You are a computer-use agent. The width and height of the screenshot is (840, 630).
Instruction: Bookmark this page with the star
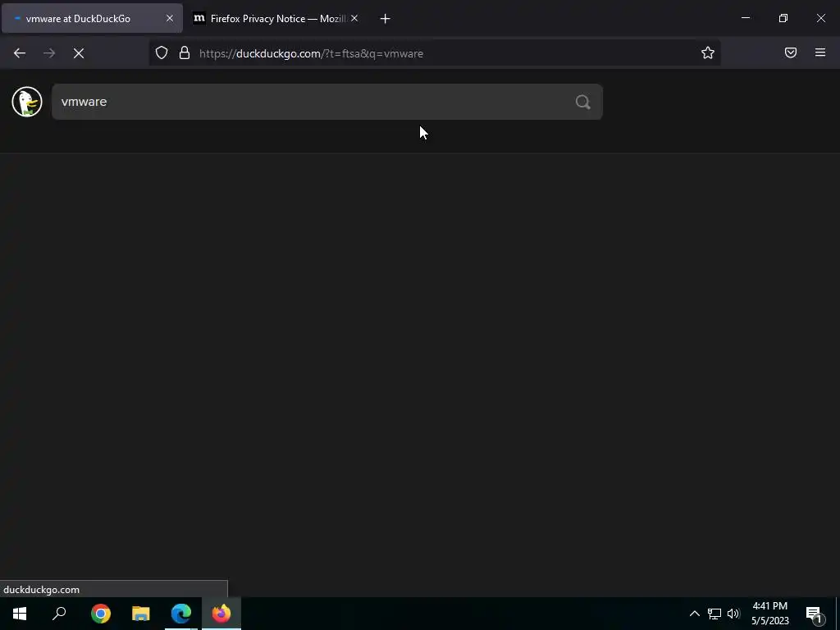708,52
